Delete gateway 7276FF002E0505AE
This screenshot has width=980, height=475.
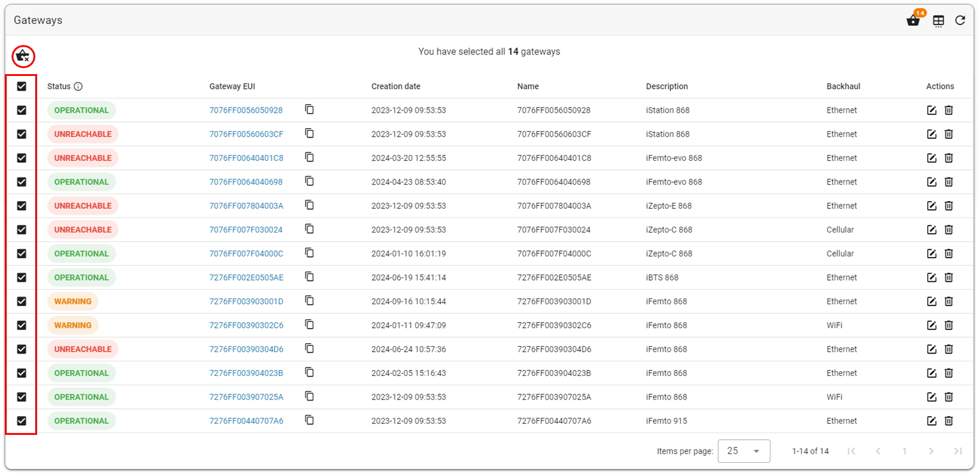pyautogui.click(x=948, y=278)
